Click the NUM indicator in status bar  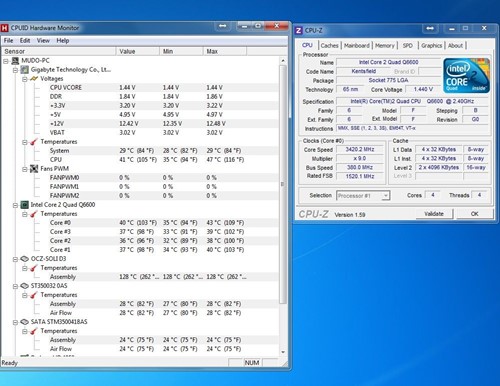(252, 363)
